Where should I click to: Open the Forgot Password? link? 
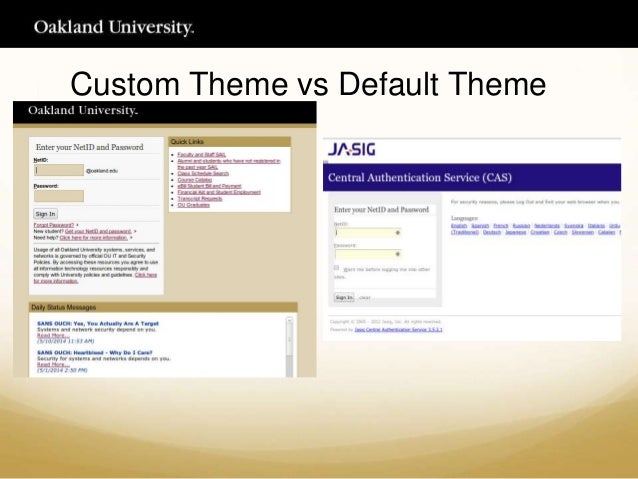click(x=54, y=225)
